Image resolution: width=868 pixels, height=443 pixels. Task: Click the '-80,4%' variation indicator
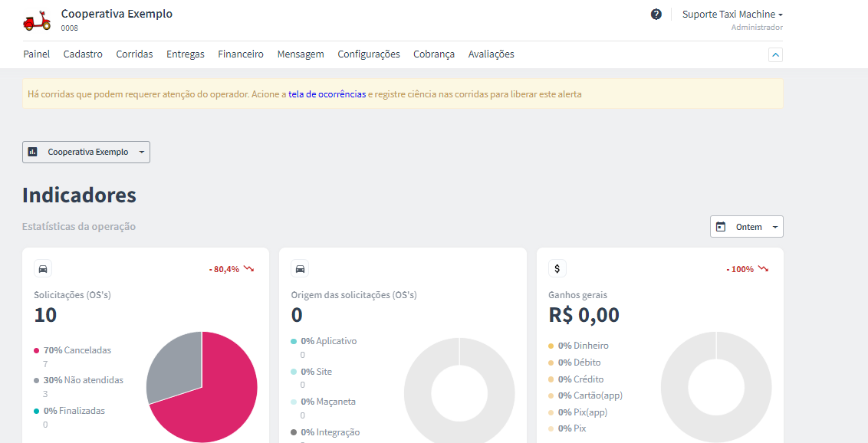[x=224, y=269]
